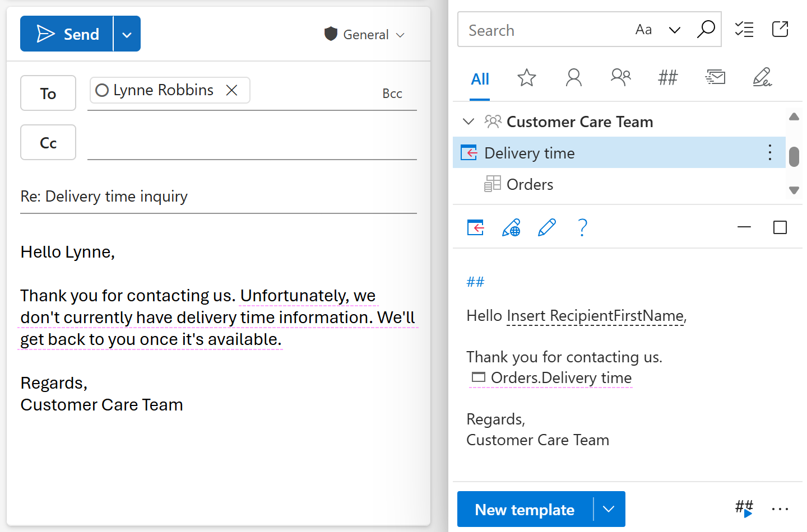The image size is (807, 532).
Task: Open the multi-select checklist icon
Action: click(x=744, y=29)
